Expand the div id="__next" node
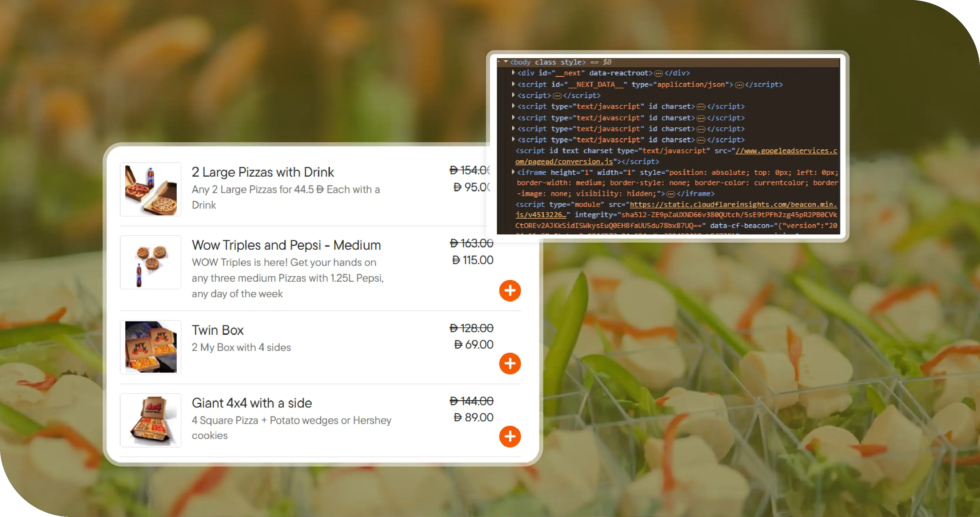Viewport: 980px width, 517px height. 513,72
